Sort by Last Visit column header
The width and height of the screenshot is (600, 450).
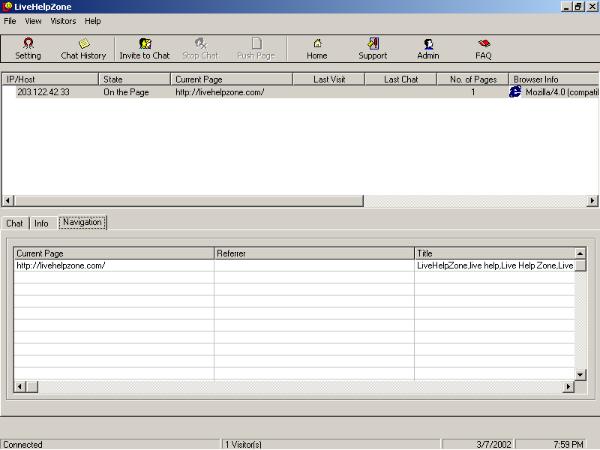click(329, 79)
